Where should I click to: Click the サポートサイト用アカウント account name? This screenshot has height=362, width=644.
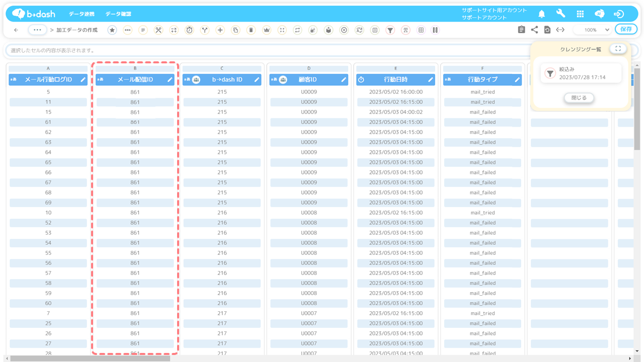point(494,10)
